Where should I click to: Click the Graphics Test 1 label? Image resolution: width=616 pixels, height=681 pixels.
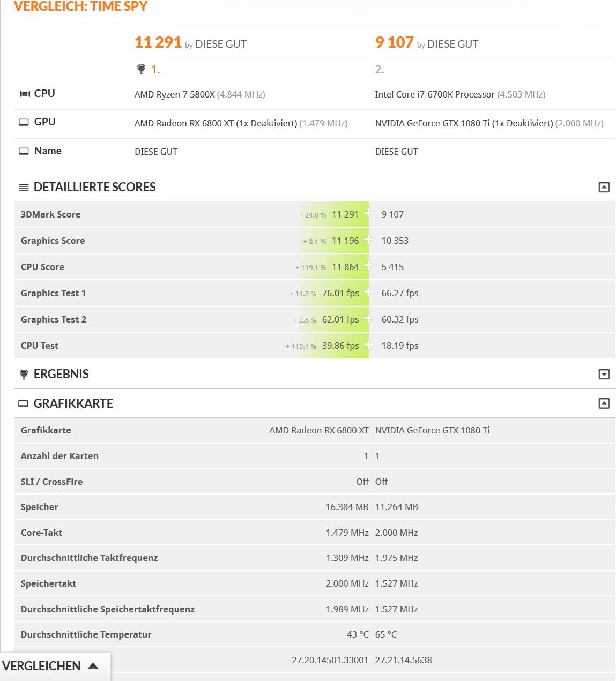(x=53, y=293)
